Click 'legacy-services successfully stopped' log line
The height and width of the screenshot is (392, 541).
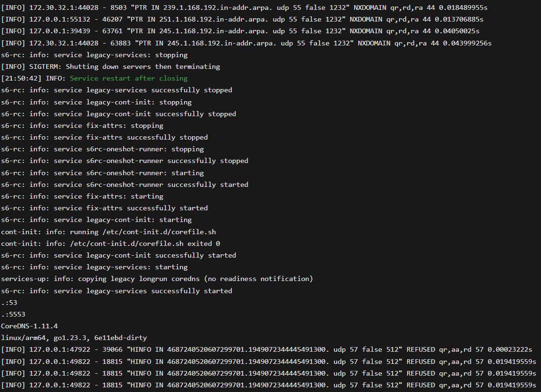coord(117,90)
